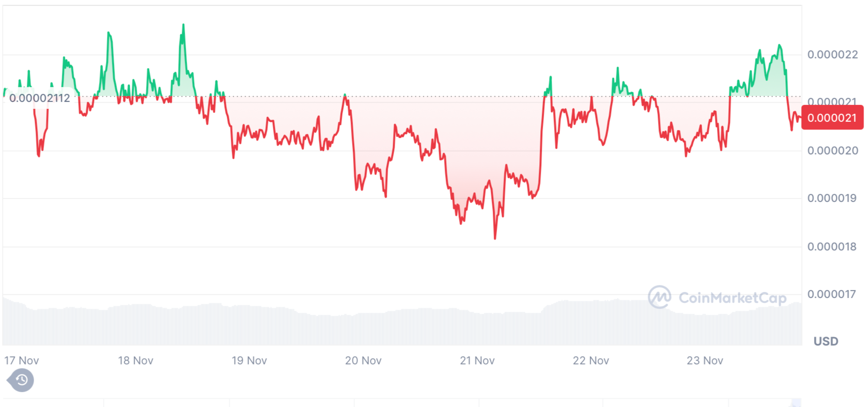868x407 pixels.
Task: Select the 19 Nov date label
Action: [249, 360]
